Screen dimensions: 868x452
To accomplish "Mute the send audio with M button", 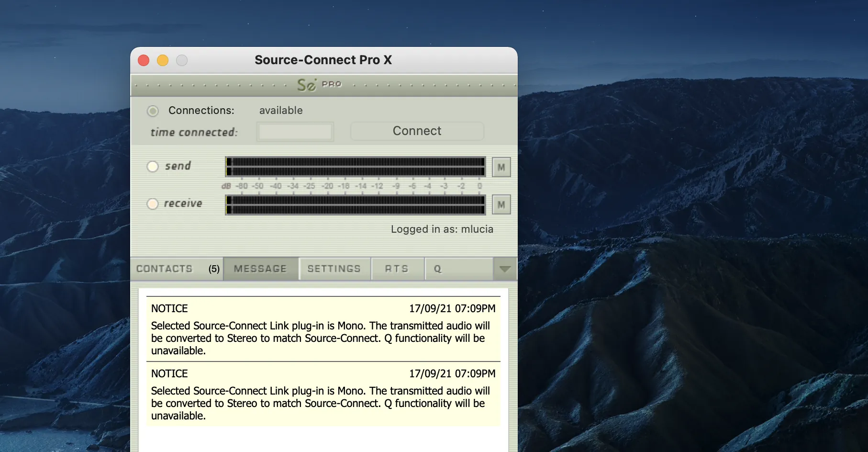I will [501, 167].
